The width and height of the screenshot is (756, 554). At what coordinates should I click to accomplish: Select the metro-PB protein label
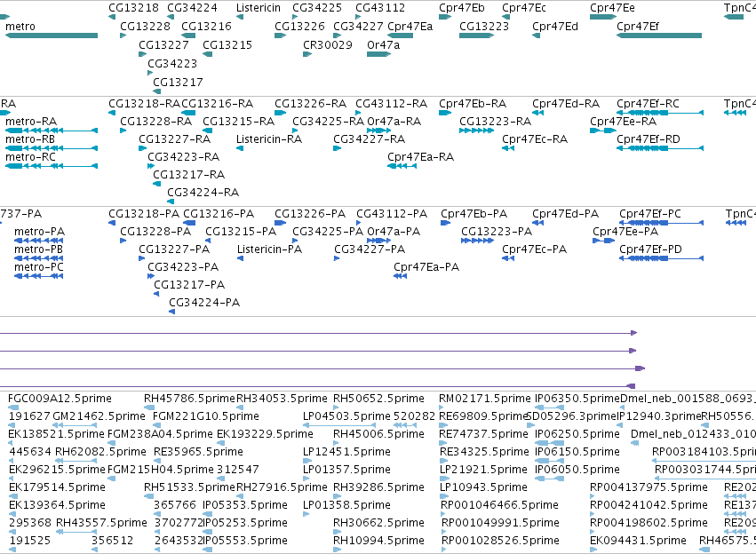38,249
